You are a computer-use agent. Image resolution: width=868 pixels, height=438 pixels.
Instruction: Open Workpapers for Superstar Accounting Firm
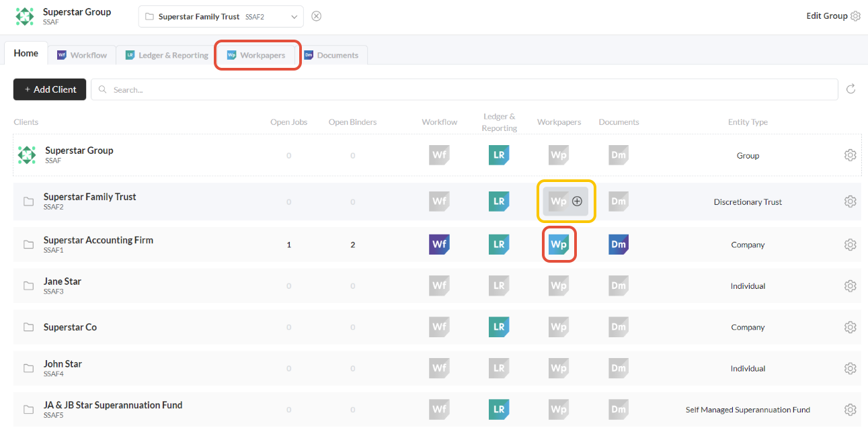pyautogui.click(x=559, y=244)
